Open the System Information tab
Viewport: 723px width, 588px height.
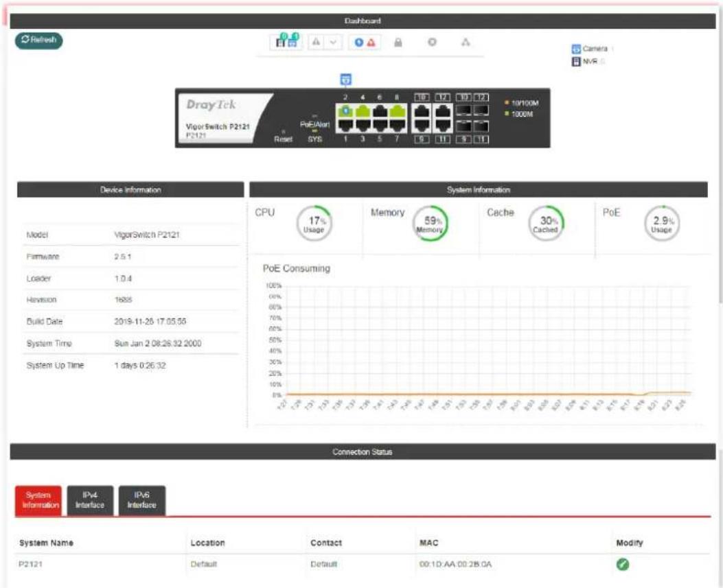click(38, 500)
